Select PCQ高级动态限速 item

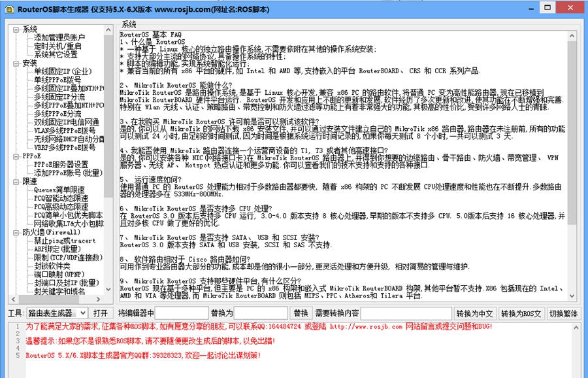(61, 207)
